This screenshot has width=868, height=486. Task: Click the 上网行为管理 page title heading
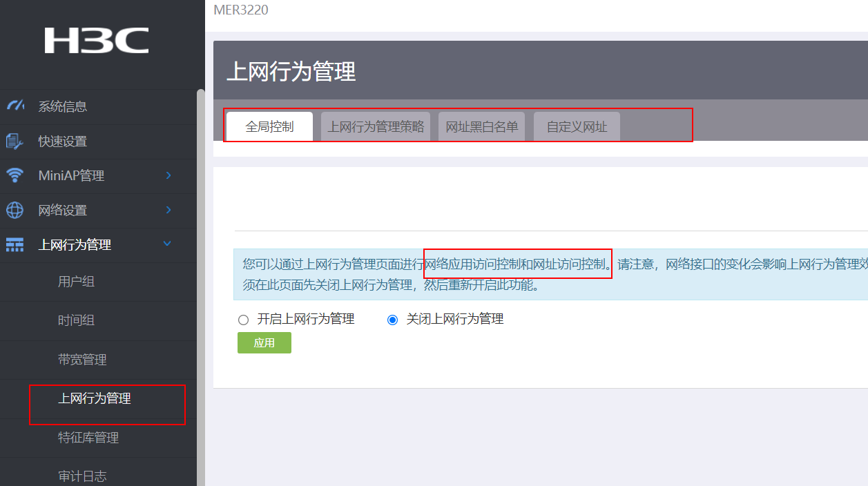pos(291,71)
